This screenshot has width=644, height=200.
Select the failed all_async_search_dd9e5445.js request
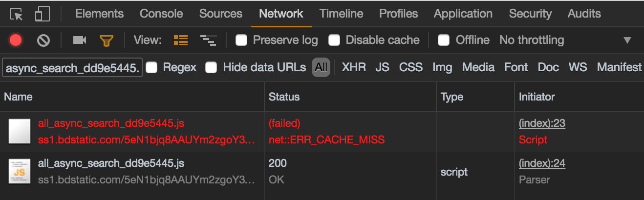point(111,123)
